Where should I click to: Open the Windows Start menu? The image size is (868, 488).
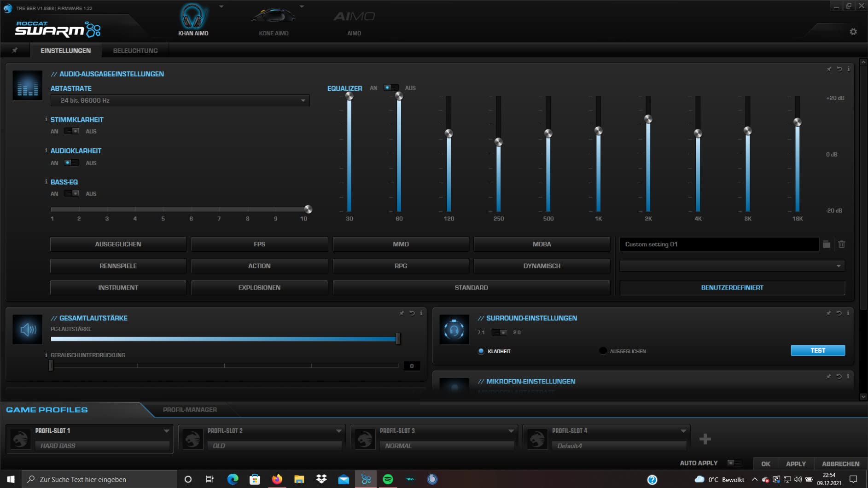11,479
